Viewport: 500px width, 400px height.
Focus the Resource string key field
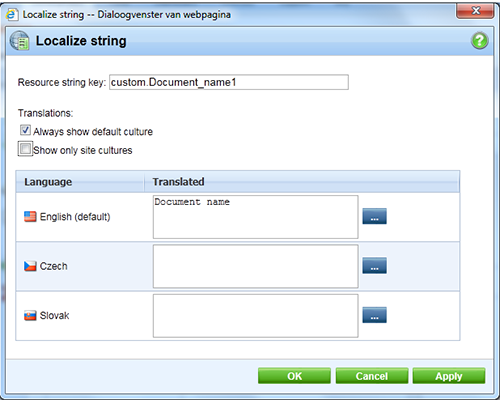[x=229, y=82]
